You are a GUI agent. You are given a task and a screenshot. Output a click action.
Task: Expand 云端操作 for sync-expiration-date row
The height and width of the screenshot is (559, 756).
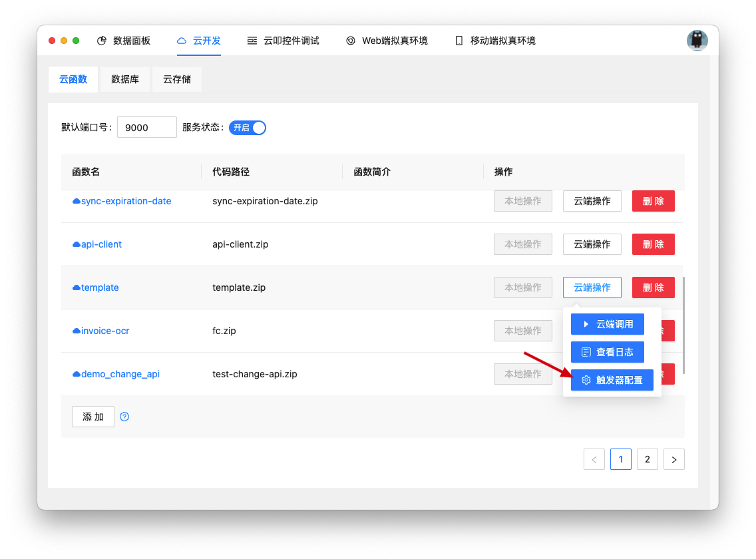tap(592, 201)
